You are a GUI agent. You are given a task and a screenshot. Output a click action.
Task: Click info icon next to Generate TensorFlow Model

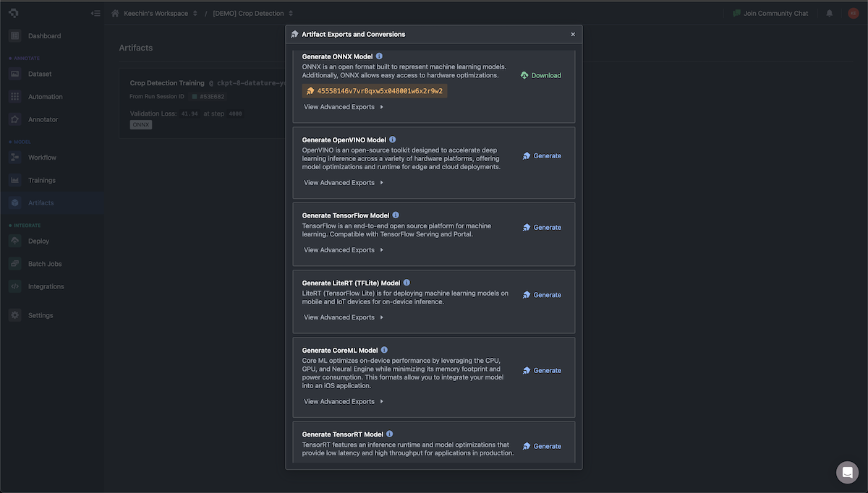click(x=396, y=215)
